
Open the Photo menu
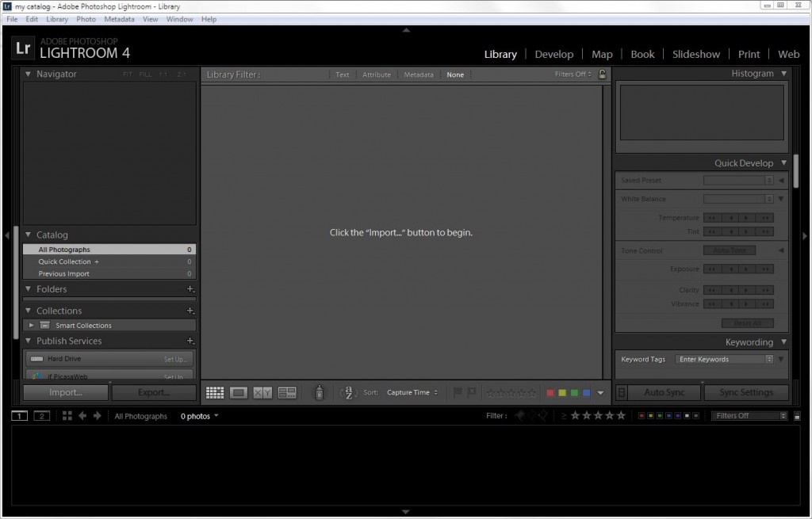tap(86, 19)
